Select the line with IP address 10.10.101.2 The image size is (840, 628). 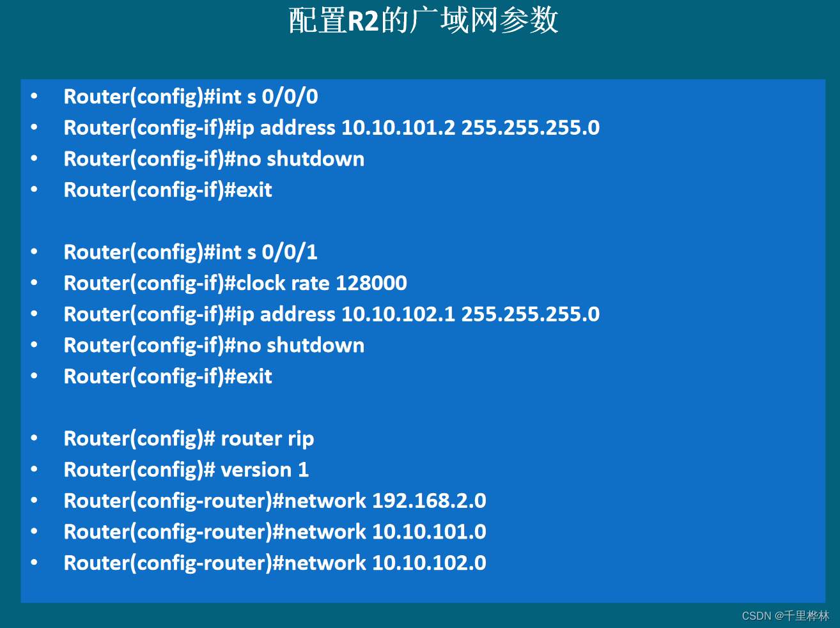(x=331, y=128)
